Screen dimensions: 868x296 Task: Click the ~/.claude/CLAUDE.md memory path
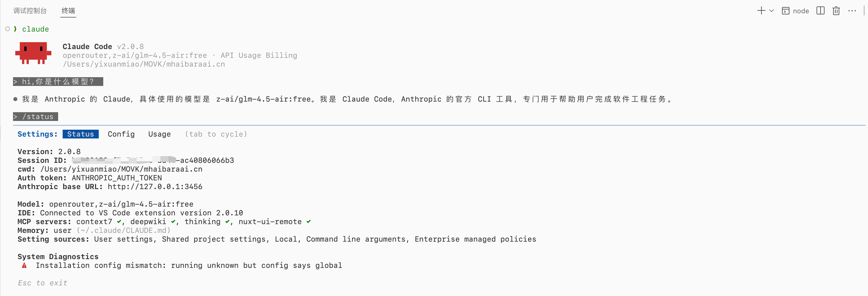click(123, 230)
